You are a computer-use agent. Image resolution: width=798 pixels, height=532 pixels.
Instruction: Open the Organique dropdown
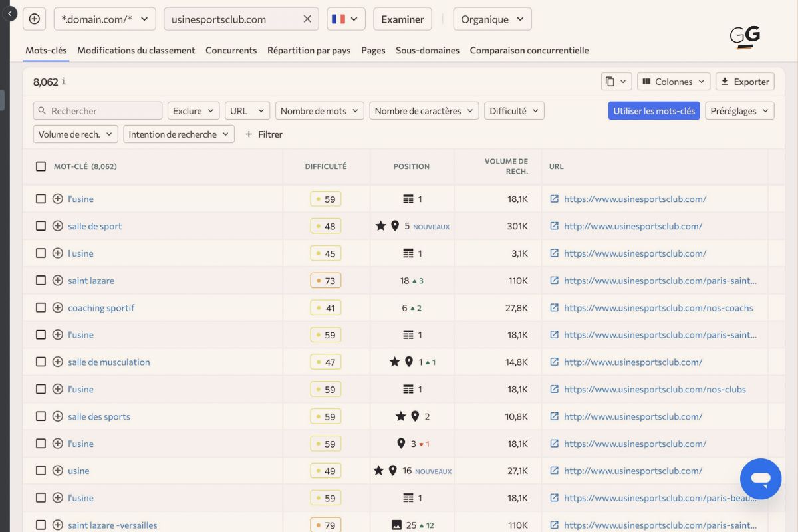point(492,19)
